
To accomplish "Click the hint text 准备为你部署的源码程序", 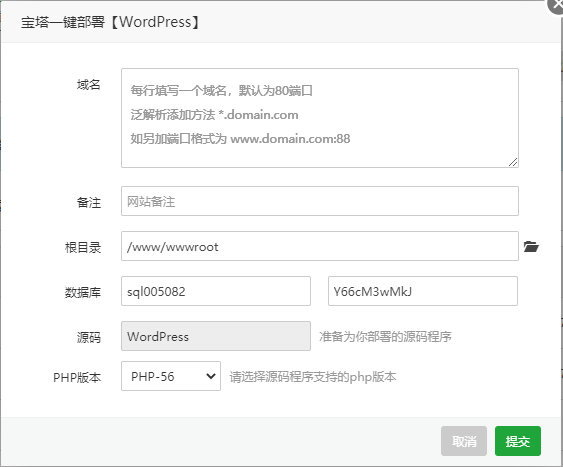I will coord(385,336).
